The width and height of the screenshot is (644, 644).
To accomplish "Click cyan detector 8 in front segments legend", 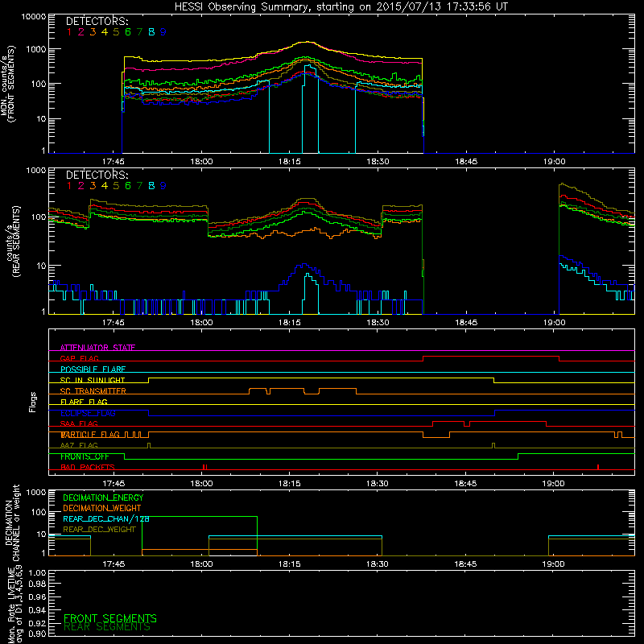I will [151, 32].
